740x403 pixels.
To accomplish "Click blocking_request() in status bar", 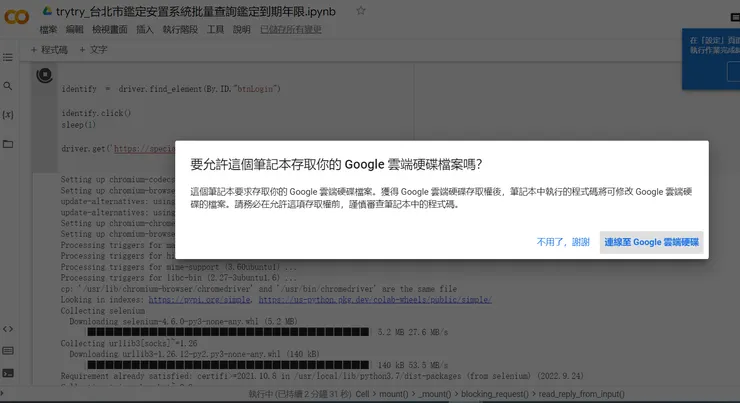I will coord(495,394).
